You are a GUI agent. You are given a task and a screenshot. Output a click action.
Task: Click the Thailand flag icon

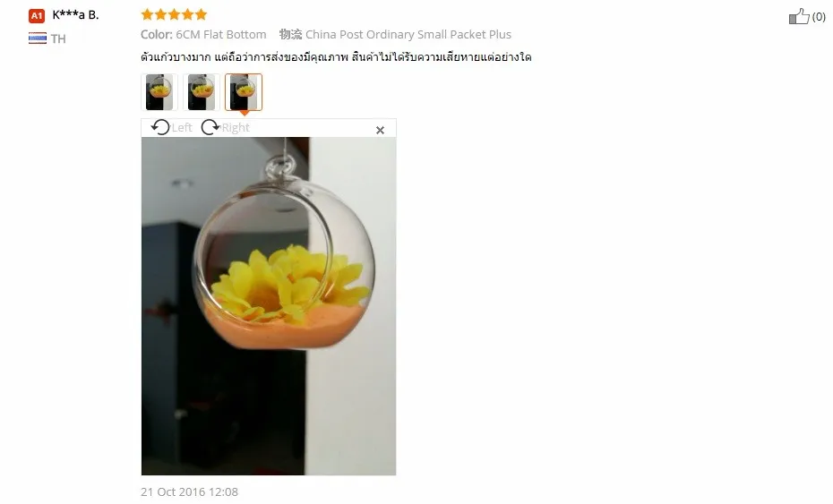point(38,38)
